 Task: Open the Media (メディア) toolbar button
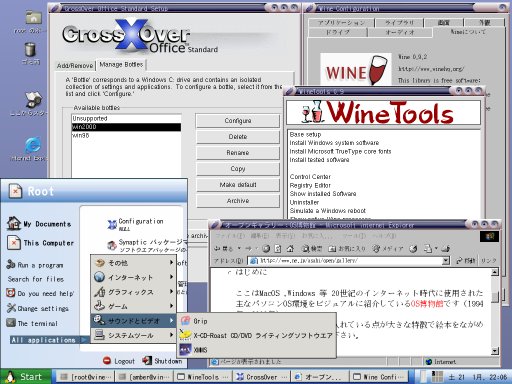point(388,248)
